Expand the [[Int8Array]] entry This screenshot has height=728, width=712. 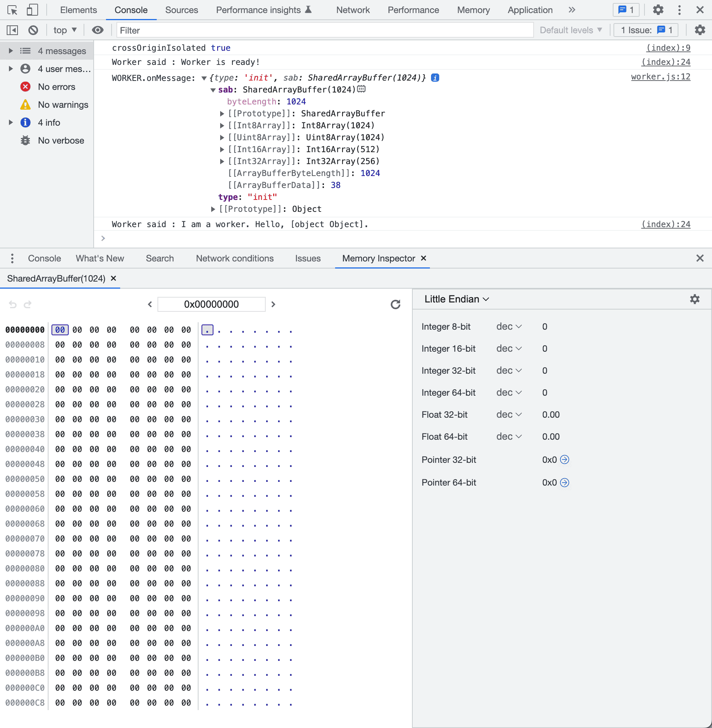pyautogui.click(x=222, y=126)
